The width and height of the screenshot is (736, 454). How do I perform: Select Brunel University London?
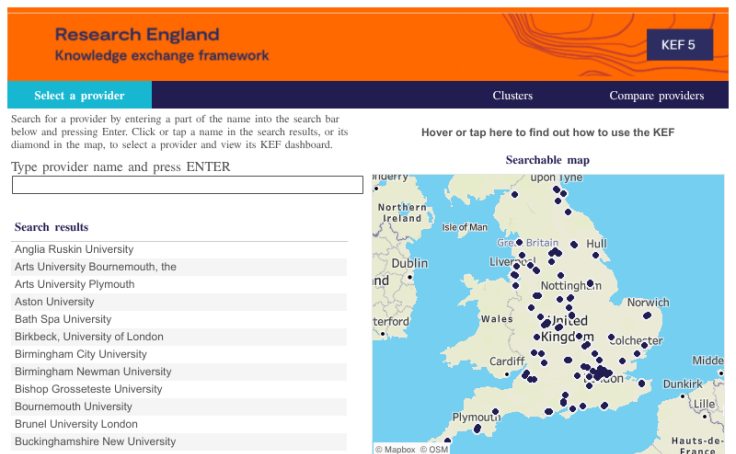[x=77, y=424]
